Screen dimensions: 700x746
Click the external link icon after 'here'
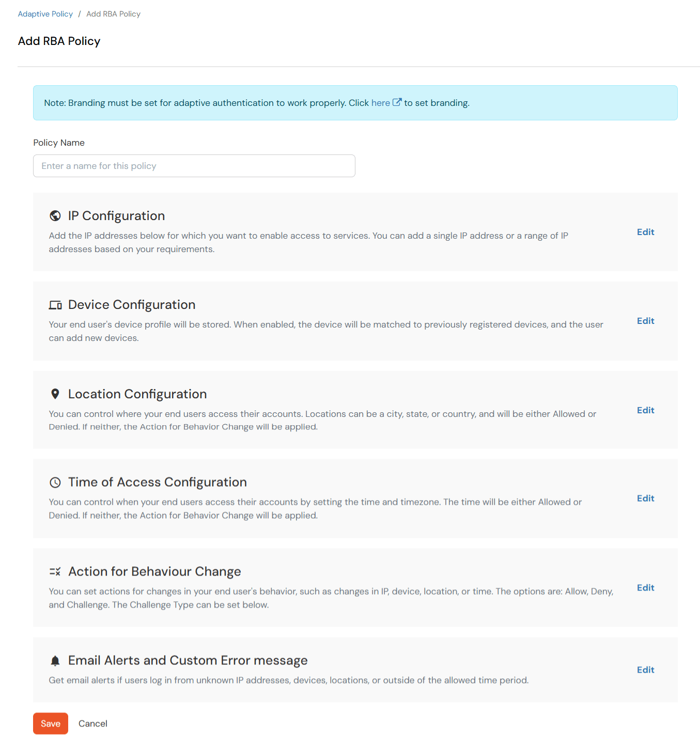tap(397, 102)
